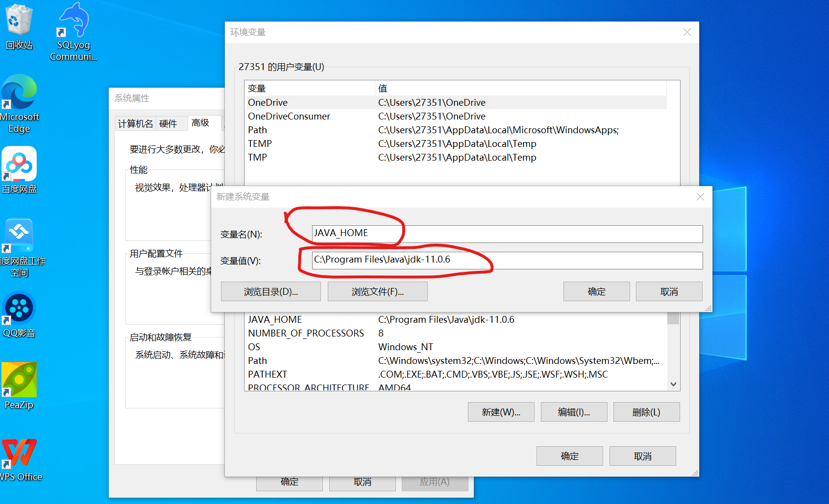Select the OneDrive user variable row
Image resolution: width=829 pixels, height=504 pixels.
click(456, 102)
